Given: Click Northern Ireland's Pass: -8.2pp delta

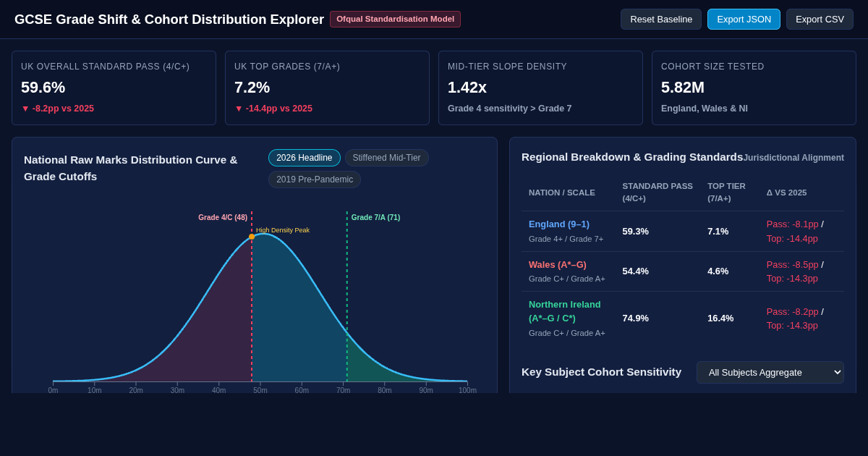Looking at the screenshot, I should pyautogui.click(x=793, y=312).
